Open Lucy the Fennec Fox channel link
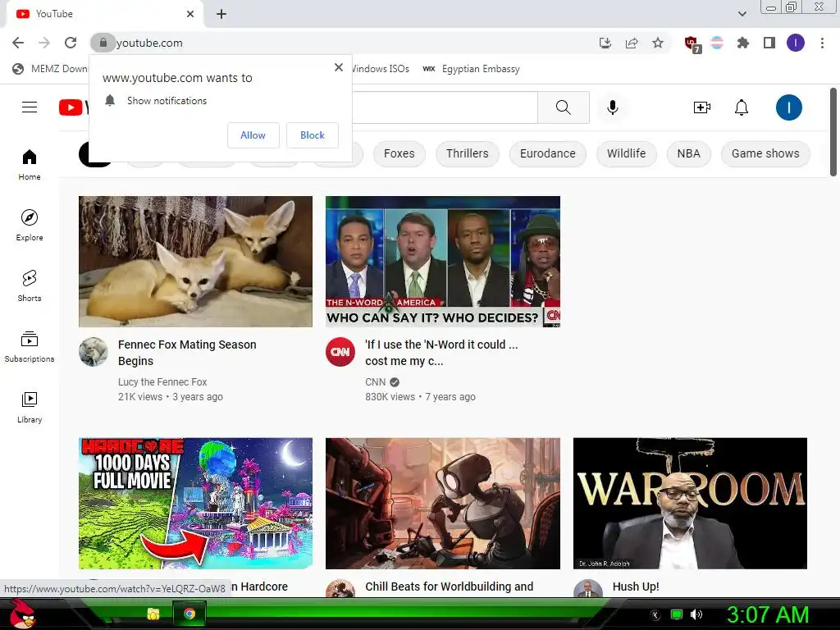Screen dimensions: 840x630 [x=162, y=382]
